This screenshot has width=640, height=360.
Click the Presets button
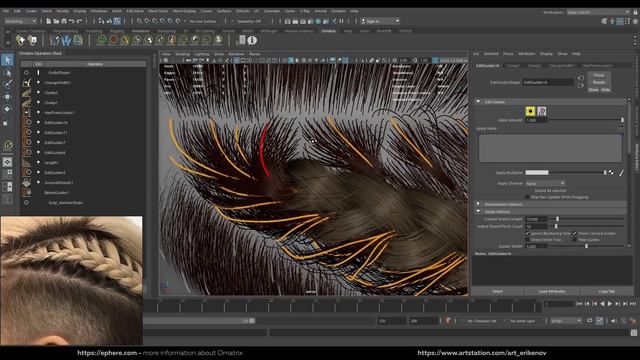(599, 82)
